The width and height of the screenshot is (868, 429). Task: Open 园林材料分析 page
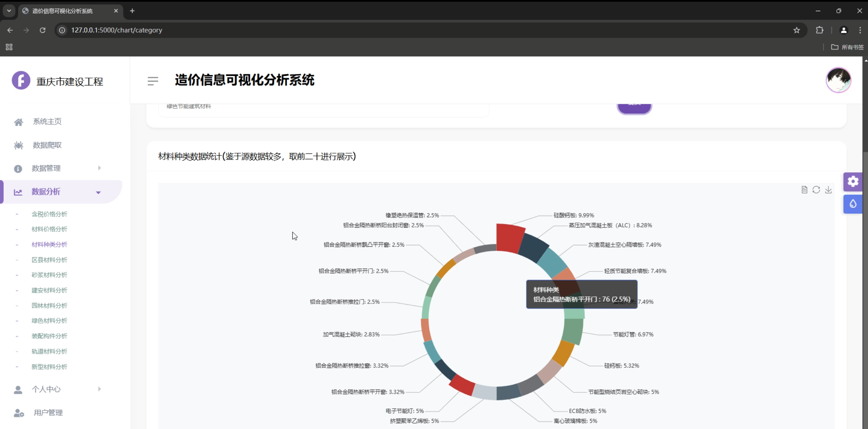click(50, 306)
